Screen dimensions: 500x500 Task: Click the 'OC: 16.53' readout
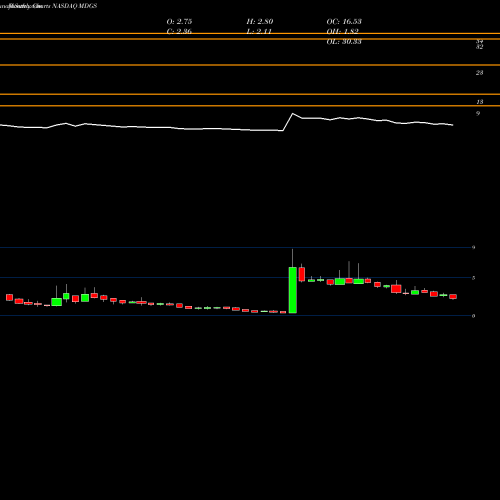344,21
